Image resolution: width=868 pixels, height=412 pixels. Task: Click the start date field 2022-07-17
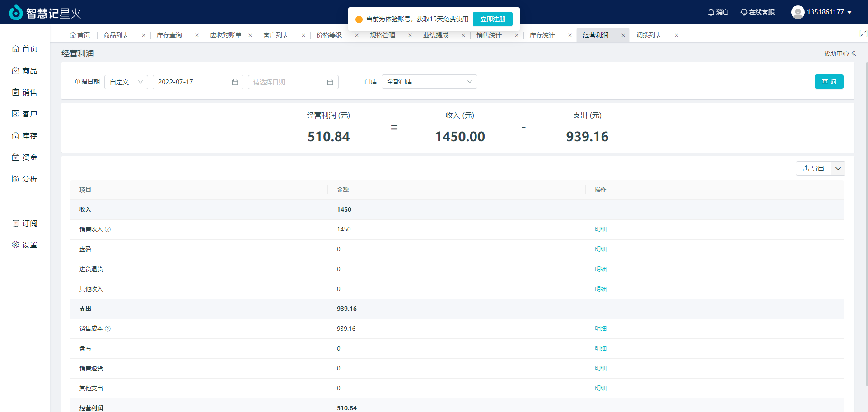click(198, 82)
